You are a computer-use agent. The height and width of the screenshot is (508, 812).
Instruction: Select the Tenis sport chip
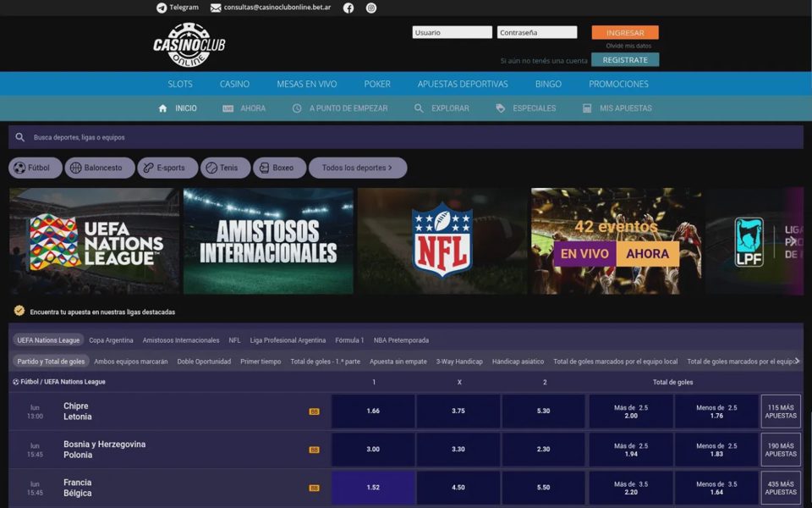click(x=225, y=168)
